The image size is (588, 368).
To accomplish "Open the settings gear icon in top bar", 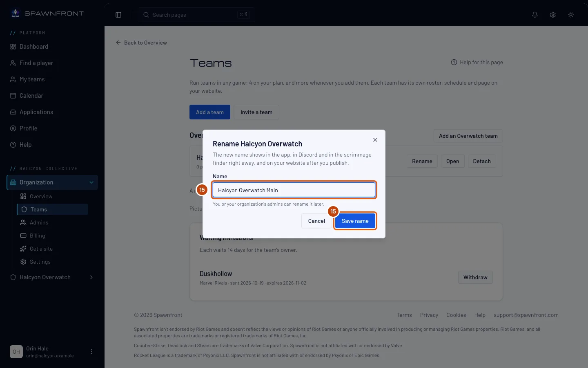I will [553, 15].
